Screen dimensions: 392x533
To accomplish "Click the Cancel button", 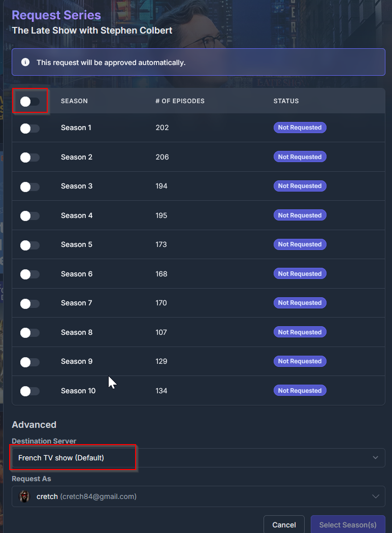I will 284,525.
